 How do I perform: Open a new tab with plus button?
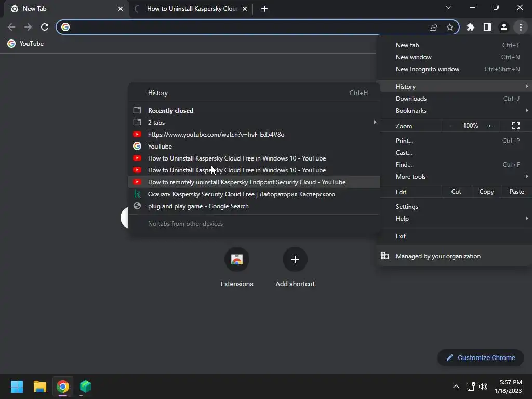click(x=264, y=9)
